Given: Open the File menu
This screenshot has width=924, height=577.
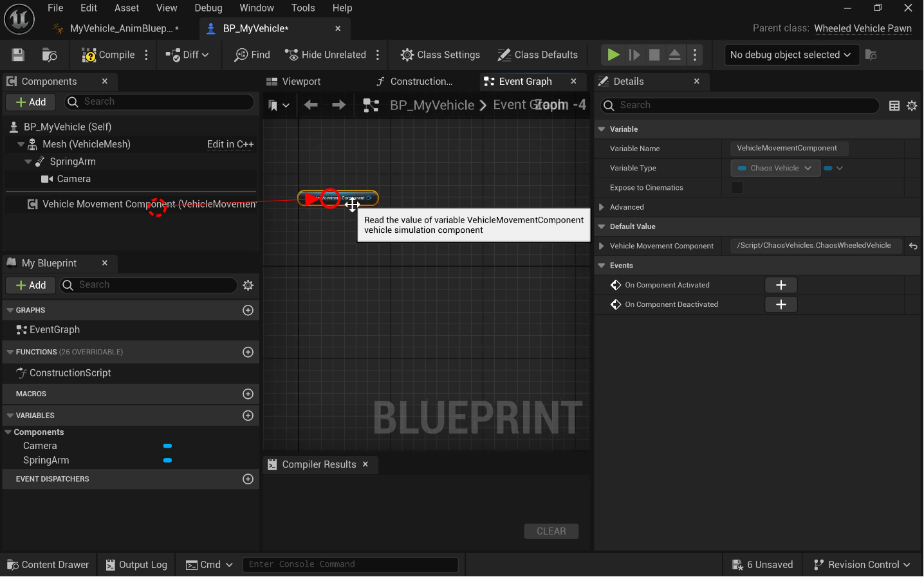Looking at the screenshot, I should coord(55,8).
